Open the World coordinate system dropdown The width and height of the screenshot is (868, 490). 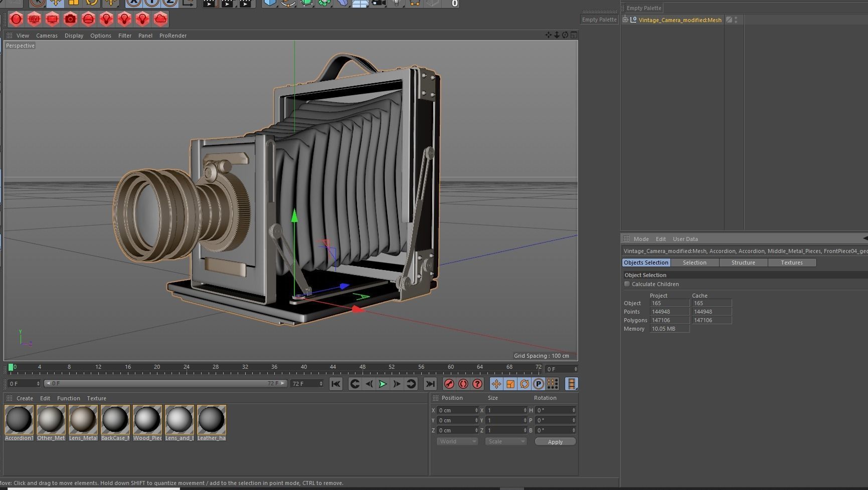coord(457,441)
